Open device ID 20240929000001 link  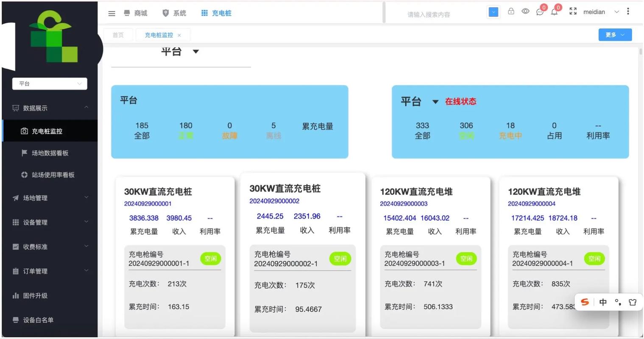(148, 204)
